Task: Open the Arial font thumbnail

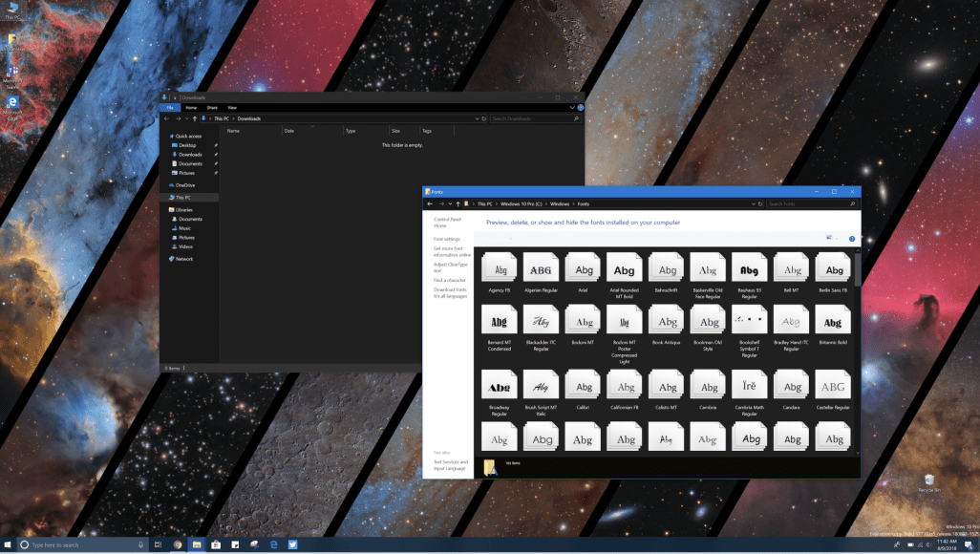Action: tap(584, 270)
